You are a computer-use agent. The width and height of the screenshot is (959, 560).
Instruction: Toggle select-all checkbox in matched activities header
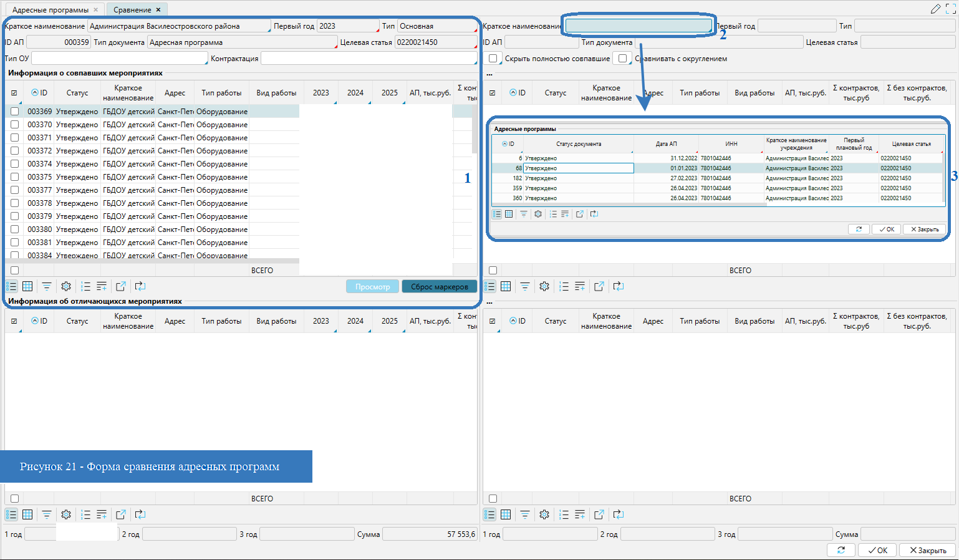click(x=14, y=93)
